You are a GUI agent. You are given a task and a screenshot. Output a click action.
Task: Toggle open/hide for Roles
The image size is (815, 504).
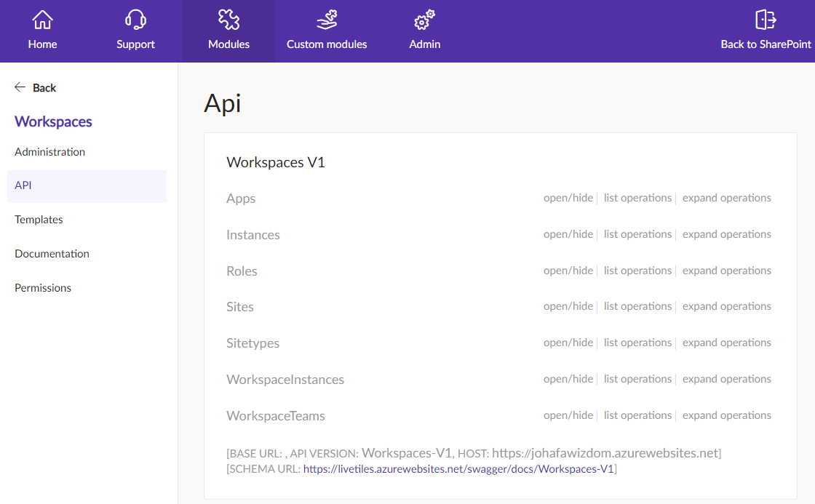click(x=568, y=271)
